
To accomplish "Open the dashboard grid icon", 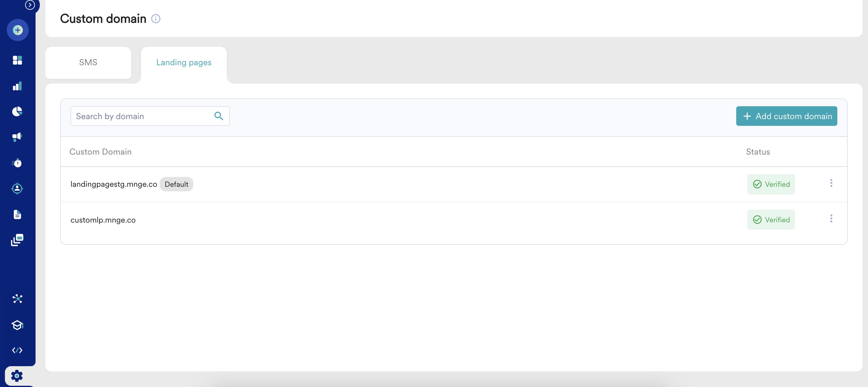I will pos(17,60).
